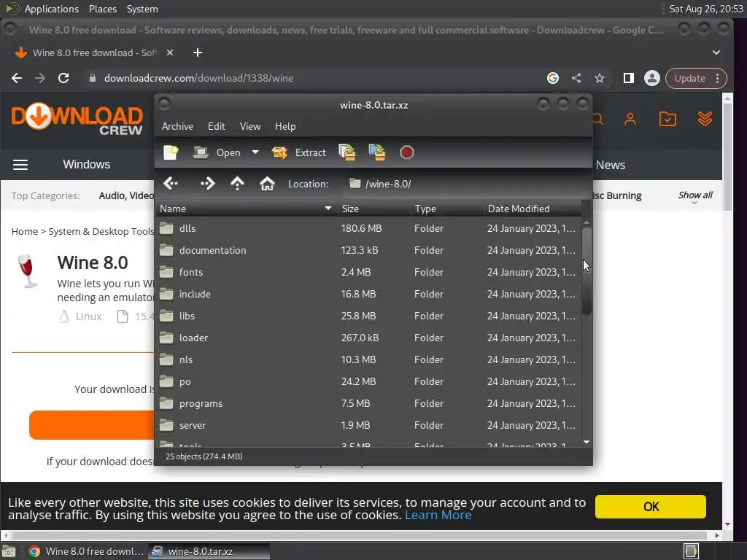The height and width of the screenshot is (560, 747).
Task: Click the 180.6 MB size cell
Action: point(361,228)
